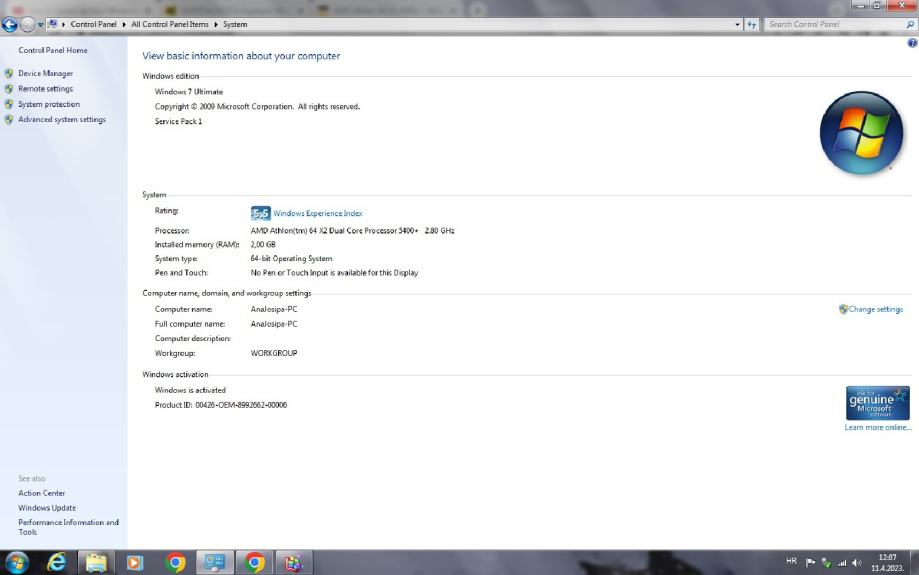This screenshot has width=919, height=575.
Task: Click the processor AMD Athlon text
Action: [352, 231]
